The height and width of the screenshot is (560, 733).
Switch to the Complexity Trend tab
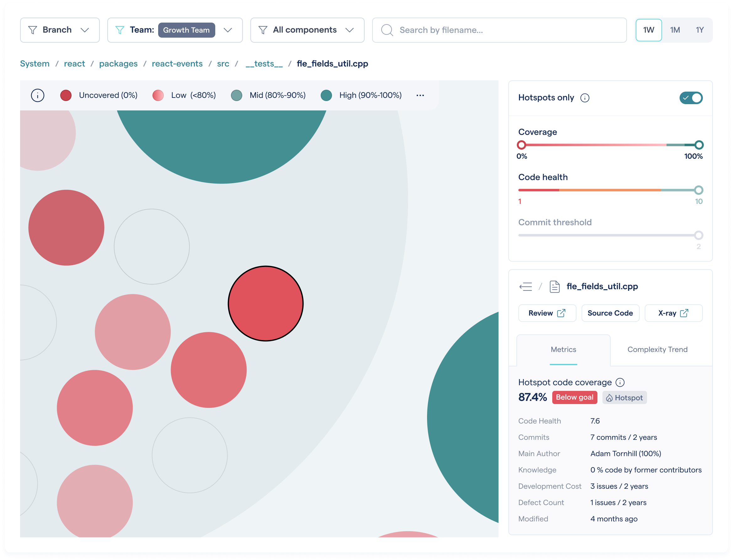[657, 349]
